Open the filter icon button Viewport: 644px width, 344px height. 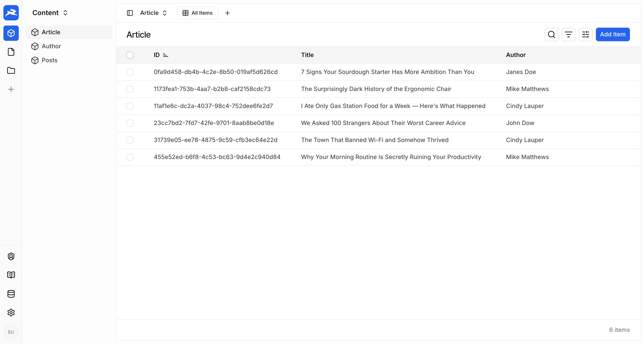pyautogui.click(x=568, y=34)
